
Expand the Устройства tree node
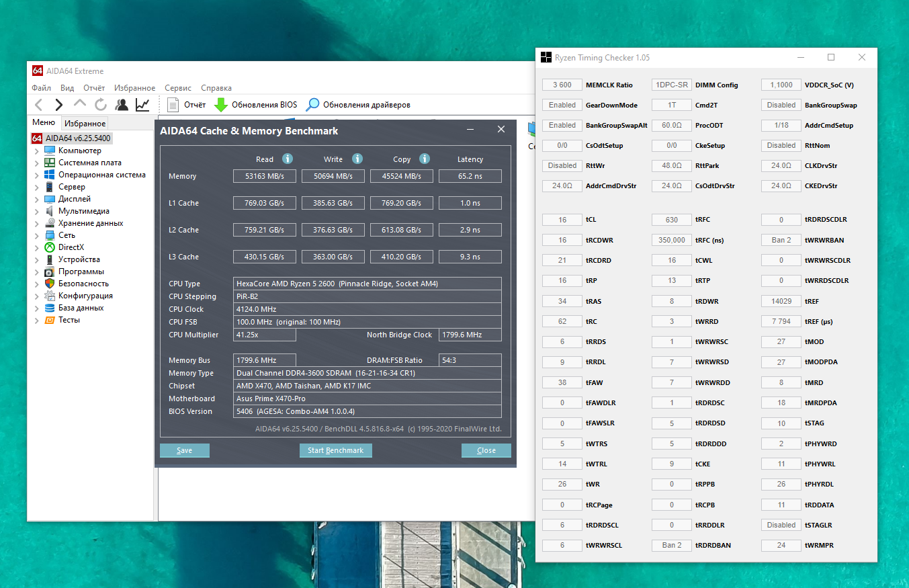tap(37, 259)
